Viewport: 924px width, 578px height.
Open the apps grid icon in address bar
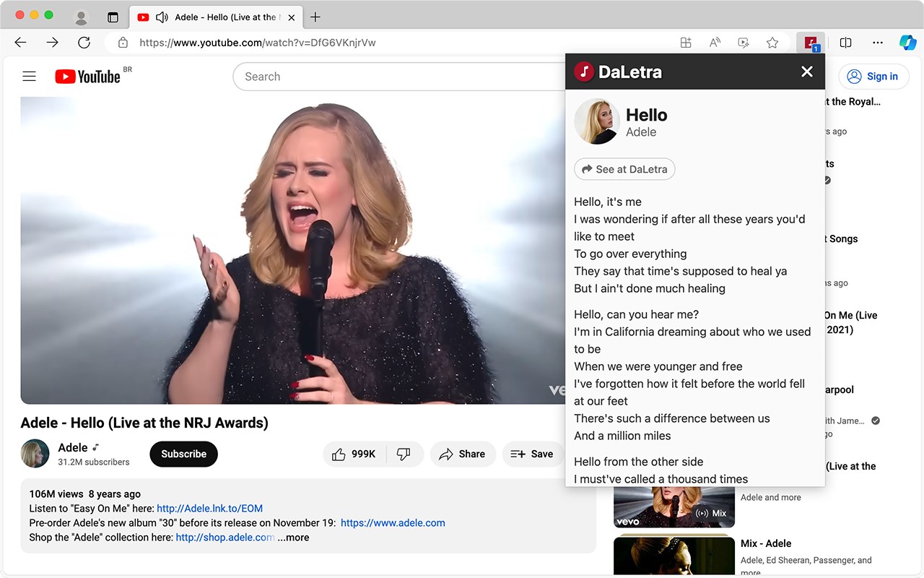[686, 43]
